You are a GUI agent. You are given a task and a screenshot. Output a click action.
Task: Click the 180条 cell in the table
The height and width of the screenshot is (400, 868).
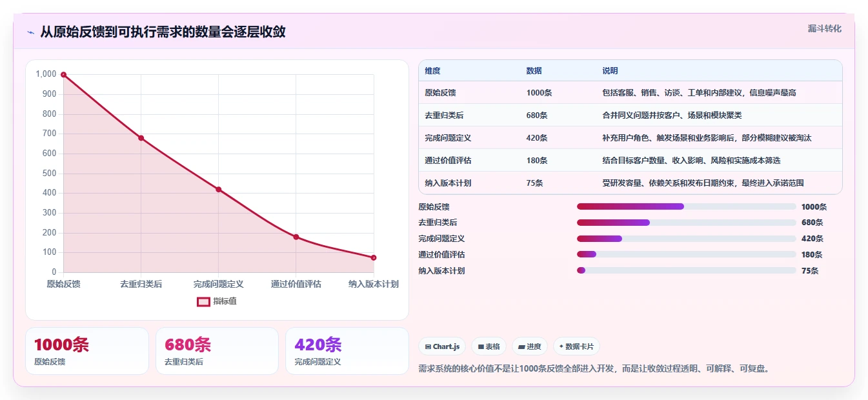point(537,160)
